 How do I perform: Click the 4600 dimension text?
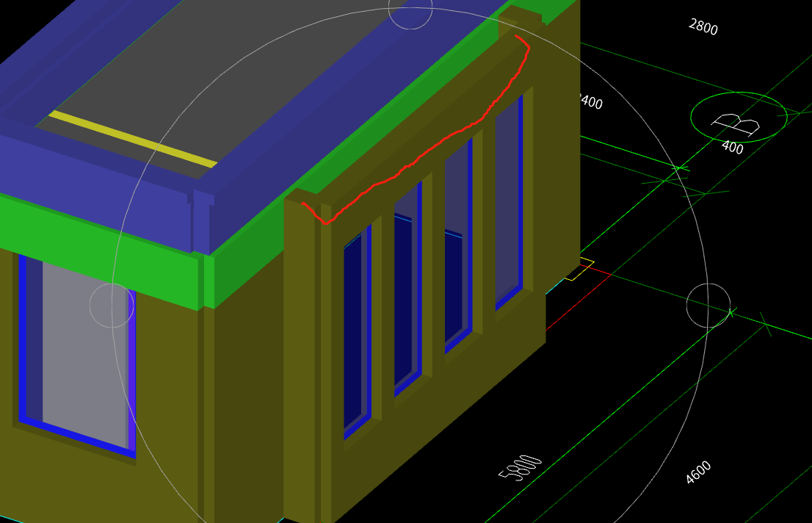tap(698, 472)
